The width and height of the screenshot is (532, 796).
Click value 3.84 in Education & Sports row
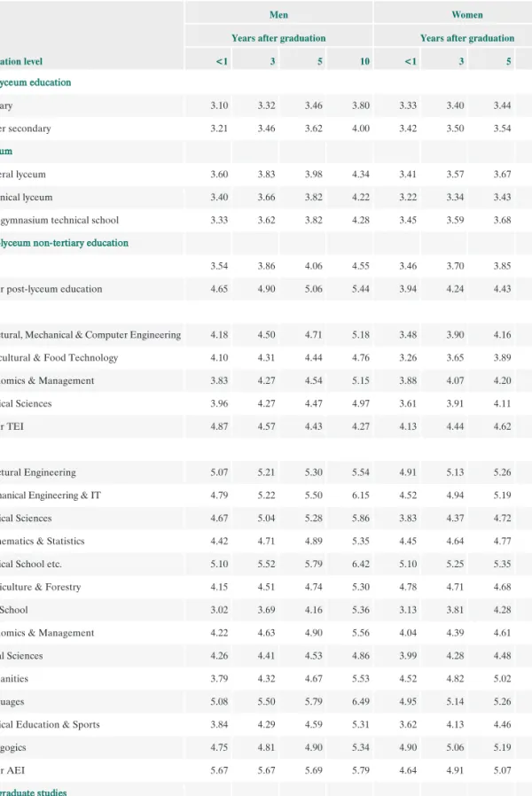tap(219, 724)
